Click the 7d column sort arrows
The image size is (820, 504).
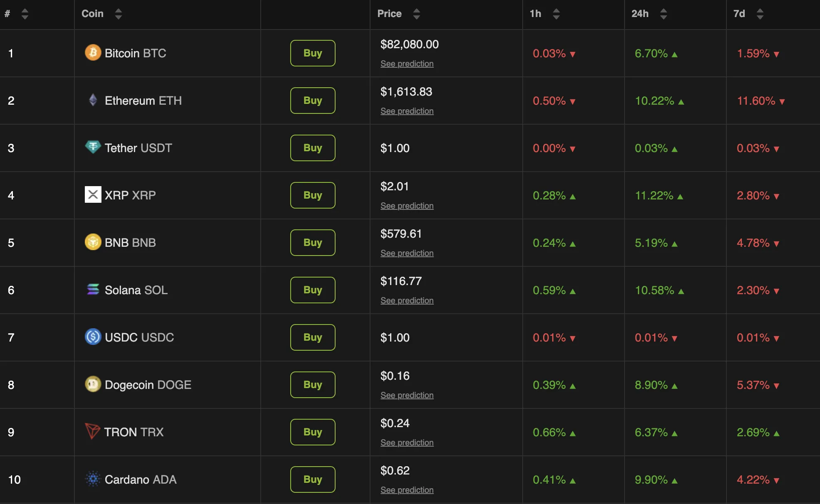761,14
